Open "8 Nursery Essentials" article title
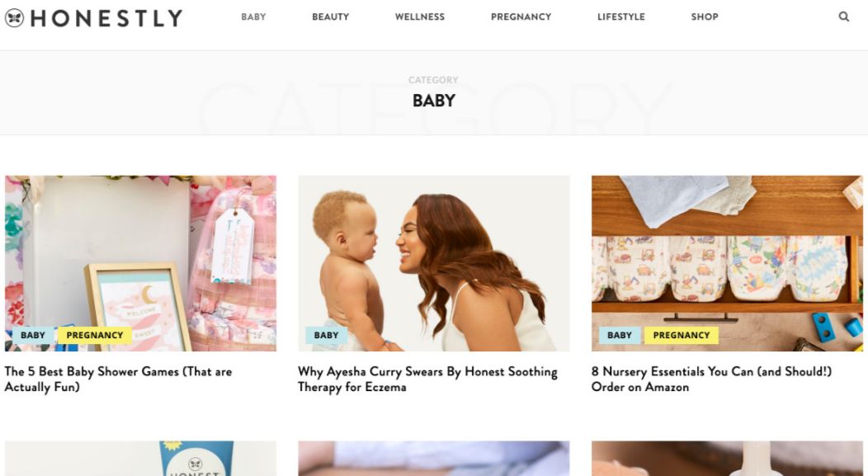868x476 pixels. pos(712,379)
